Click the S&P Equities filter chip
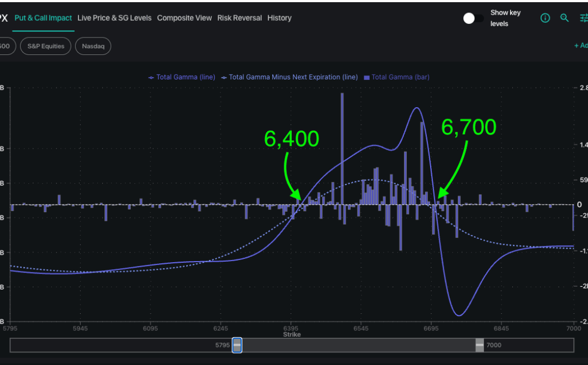Viewport: 588px width, 365px height. 45,46
